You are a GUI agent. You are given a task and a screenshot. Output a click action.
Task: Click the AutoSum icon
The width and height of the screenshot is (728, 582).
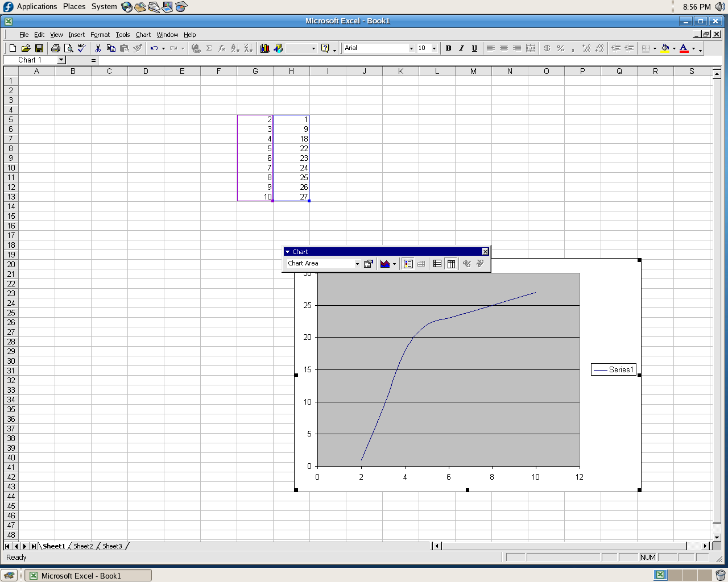pos(209,48)
